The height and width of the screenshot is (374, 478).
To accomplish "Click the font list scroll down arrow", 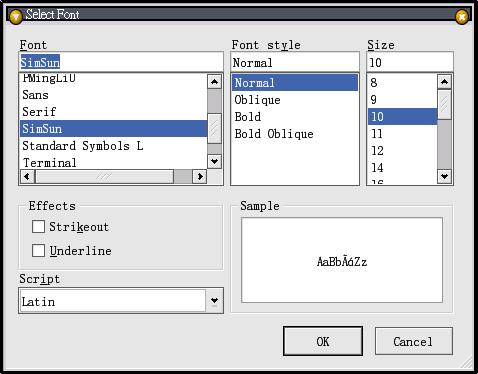I will tap(214, 162).
